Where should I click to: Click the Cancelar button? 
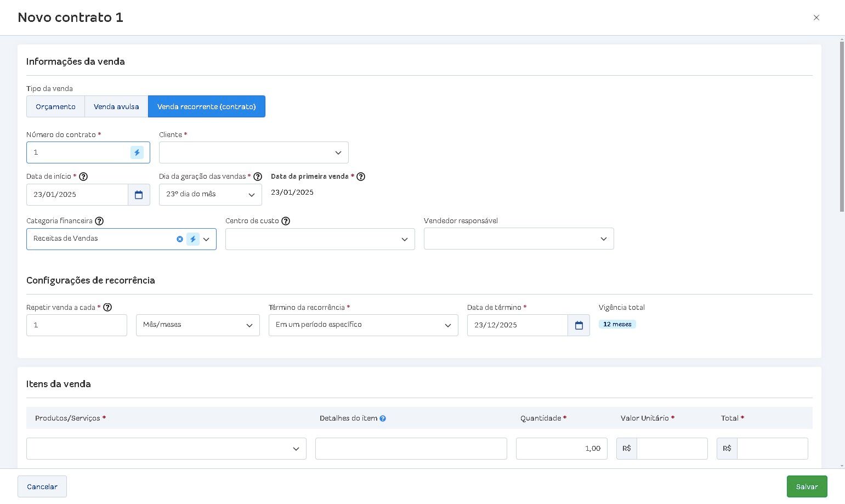click(x=42, y=486)
